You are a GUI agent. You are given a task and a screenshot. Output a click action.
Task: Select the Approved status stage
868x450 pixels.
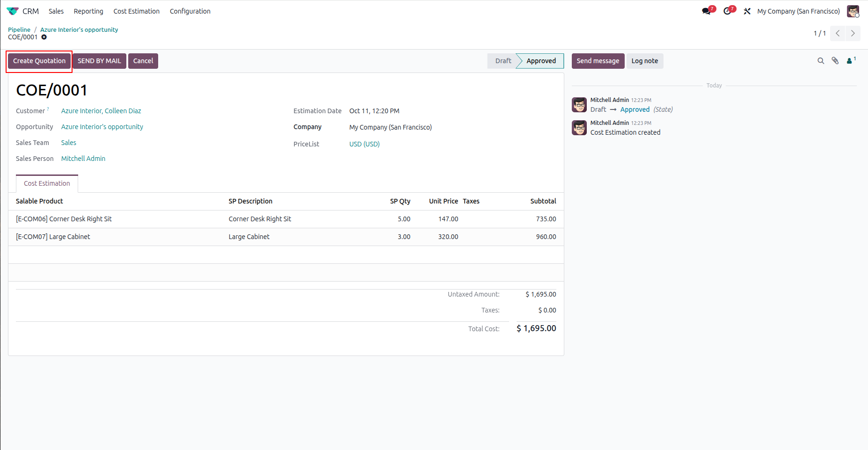pyautogui.click(x=541, y=61)
